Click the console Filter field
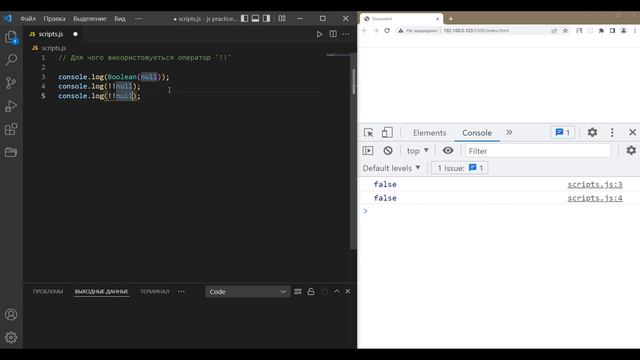 (538, 151)
